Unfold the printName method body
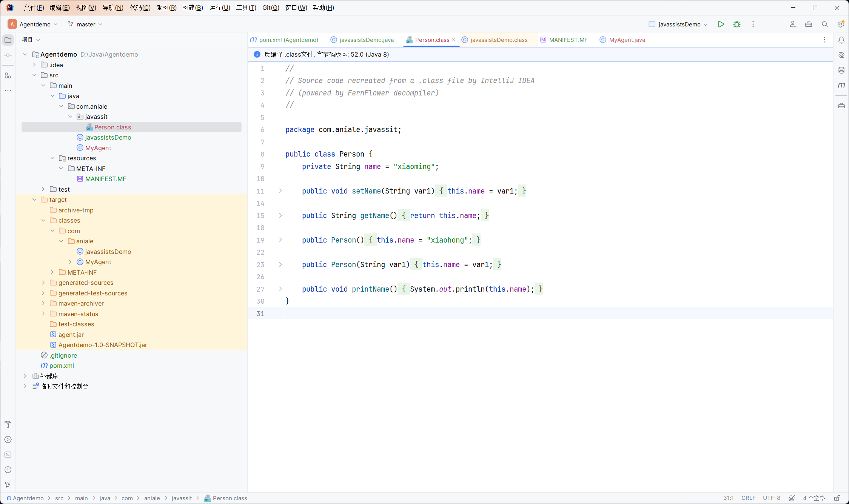This screenshot has height=504, width=849. 280,289
